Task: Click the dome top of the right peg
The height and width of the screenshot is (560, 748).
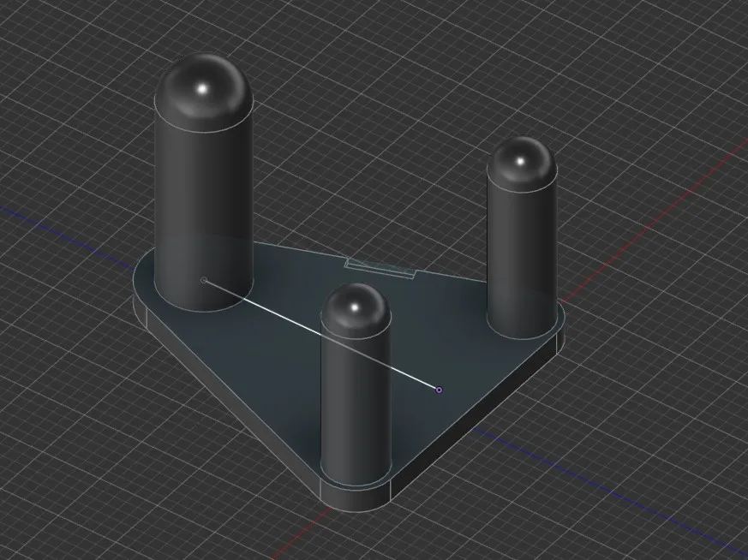Action: pyautogui.click(x=521, y=163)
